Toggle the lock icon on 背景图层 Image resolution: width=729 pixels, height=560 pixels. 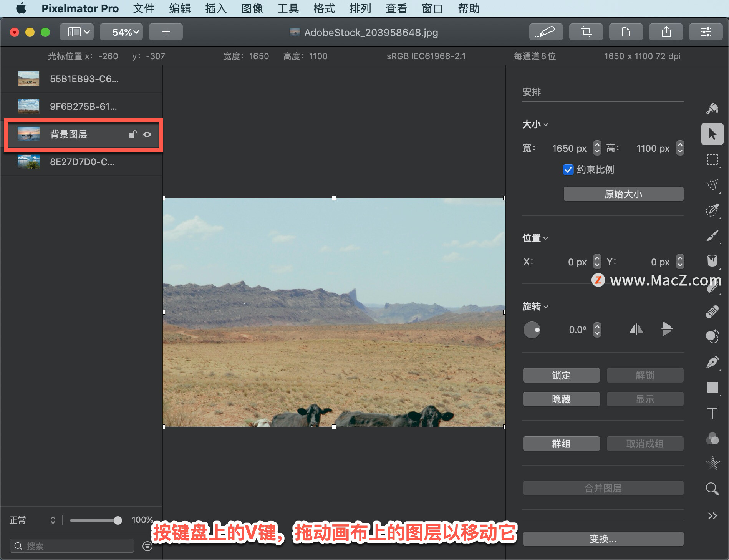pyautogui.click(x=133, y=134)
